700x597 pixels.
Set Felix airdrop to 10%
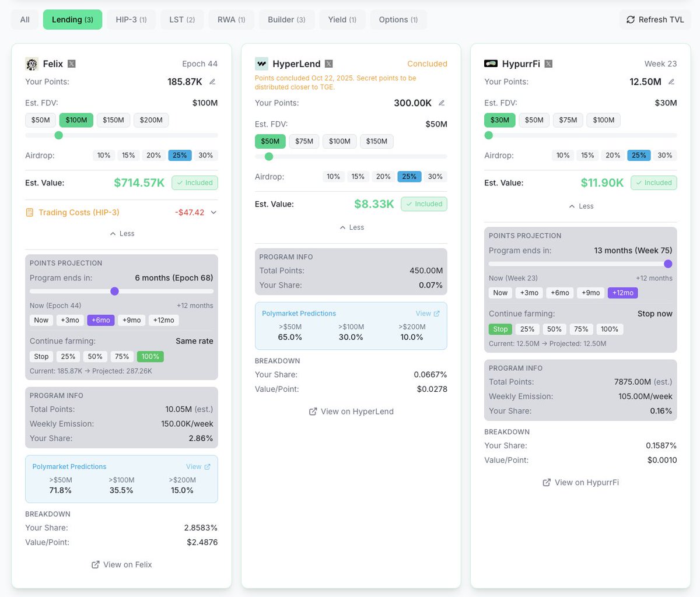[x=104, y=156]
